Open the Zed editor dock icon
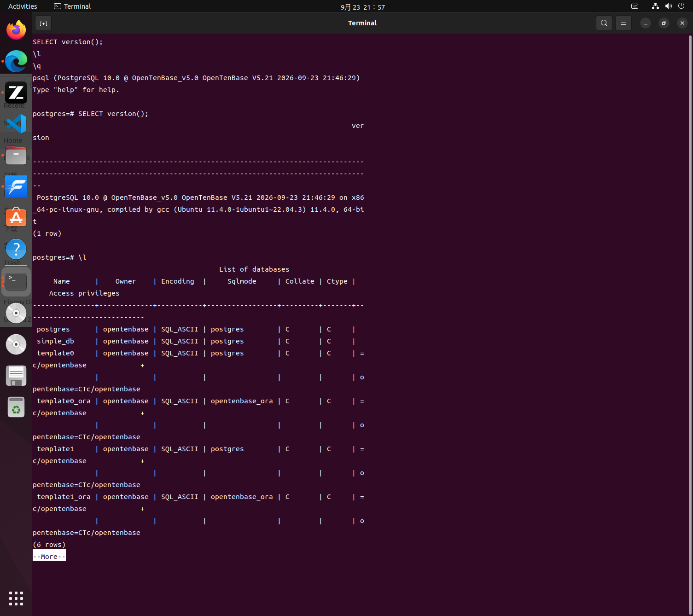This screenshot has height=616, width=693. point(16,93)
